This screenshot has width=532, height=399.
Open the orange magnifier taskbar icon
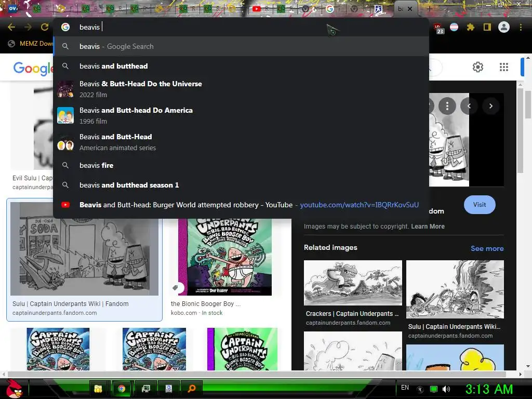click(192, 389)
